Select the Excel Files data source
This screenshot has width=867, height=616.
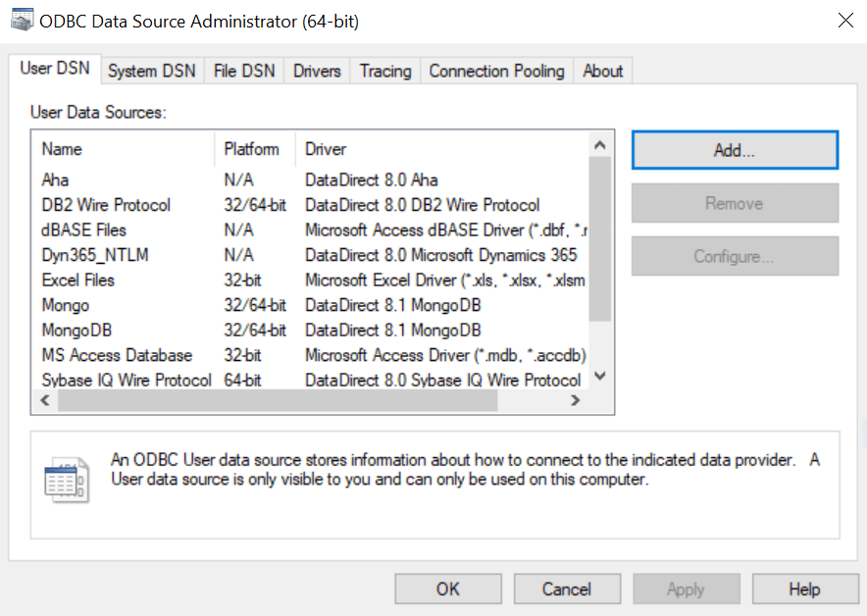click(77, 281)
